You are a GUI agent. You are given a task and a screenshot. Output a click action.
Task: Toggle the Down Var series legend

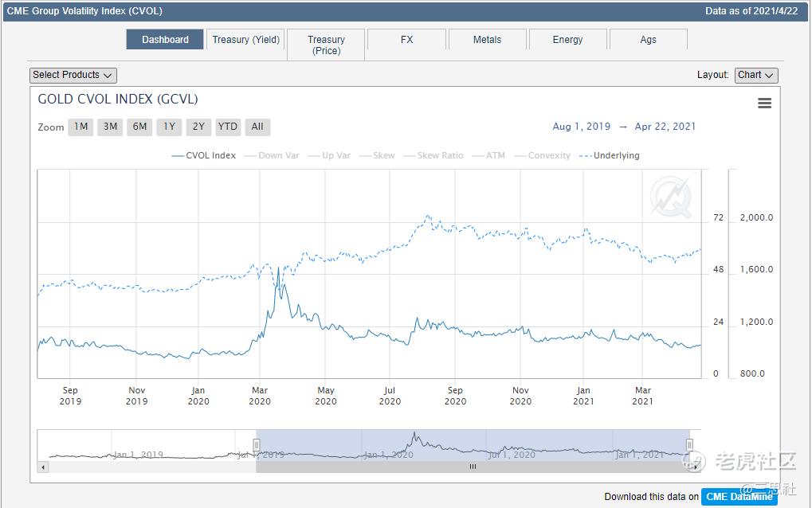pos(272,155)
